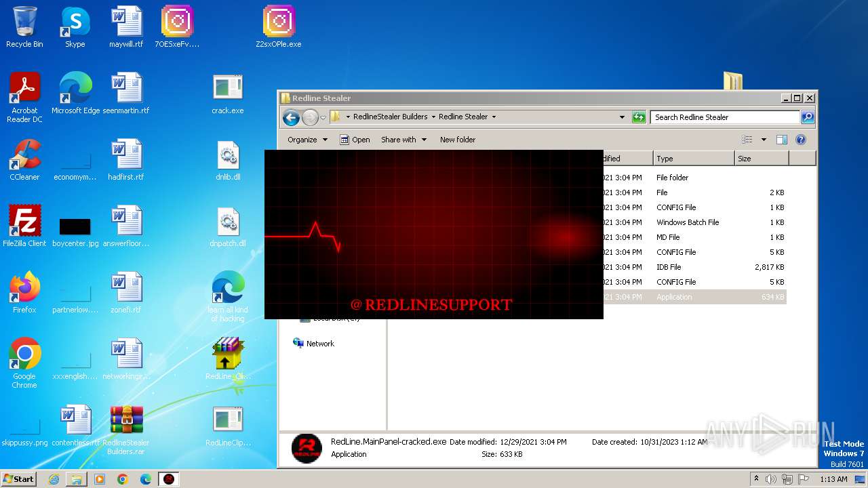Select 'learn all kind of hacking' Edge shortcut
Image resolution: width=868 pixels, height=488 pixels.
pyautogui.click(x=228, y=297)
